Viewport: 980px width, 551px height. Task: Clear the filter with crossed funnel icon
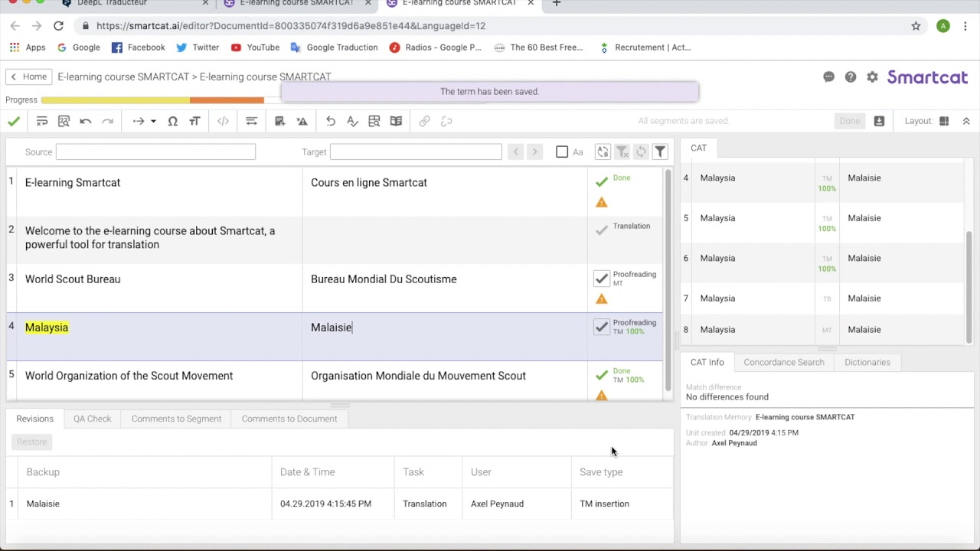coord(622,152)
